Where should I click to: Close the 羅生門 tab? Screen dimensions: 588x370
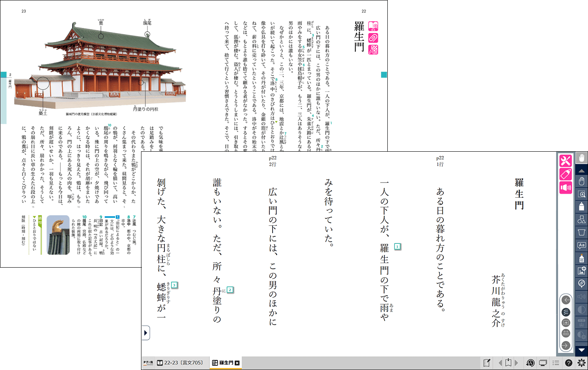tap(237, 363)
